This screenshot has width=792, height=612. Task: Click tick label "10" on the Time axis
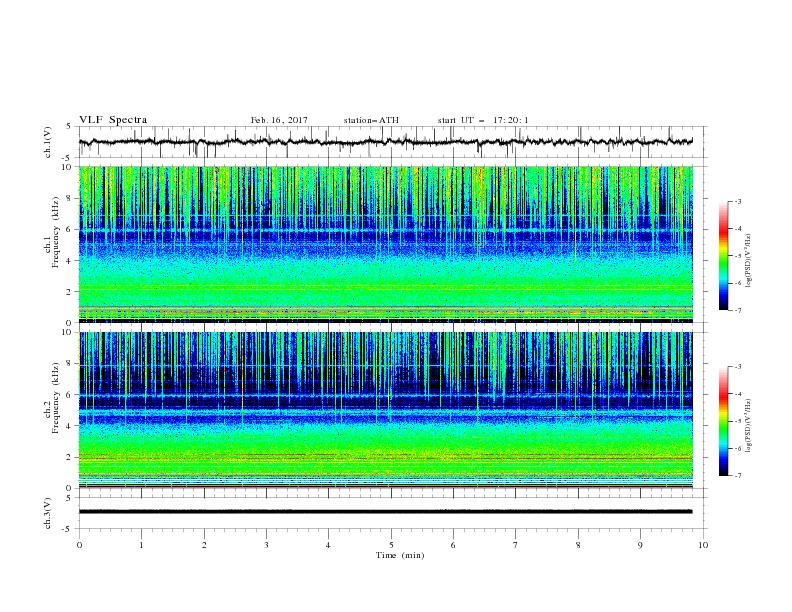(x=703, y=545)
